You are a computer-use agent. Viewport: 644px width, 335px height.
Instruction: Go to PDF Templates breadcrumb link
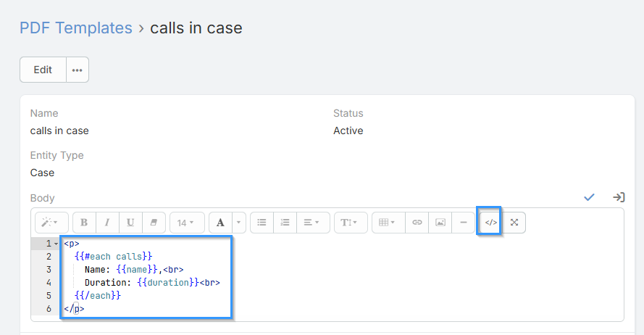[x=76, y=28]
